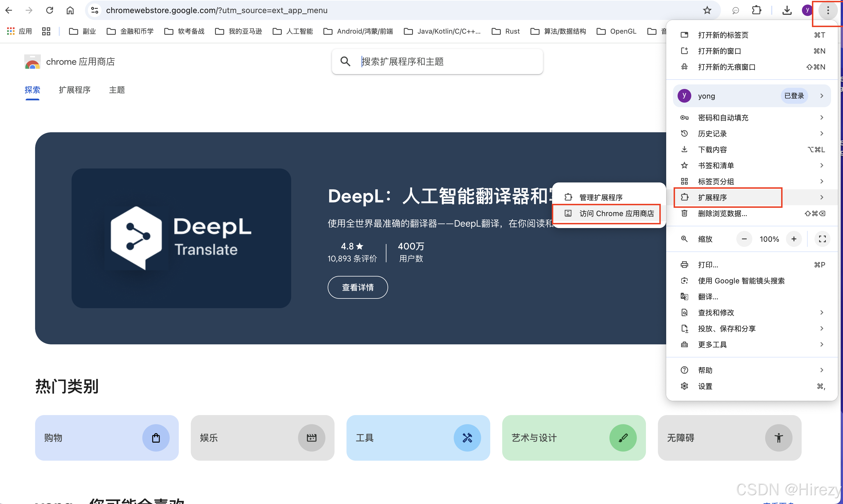Choose 管理扩展程序 in submenu
Image resolution: width=843 pixels, height=504 pixels.
[609, 197]
